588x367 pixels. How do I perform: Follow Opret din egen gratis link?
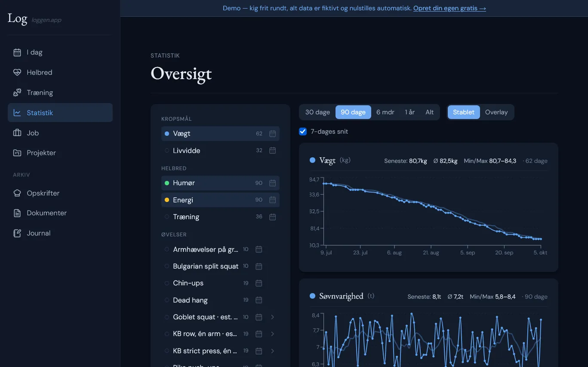[449, 8]
